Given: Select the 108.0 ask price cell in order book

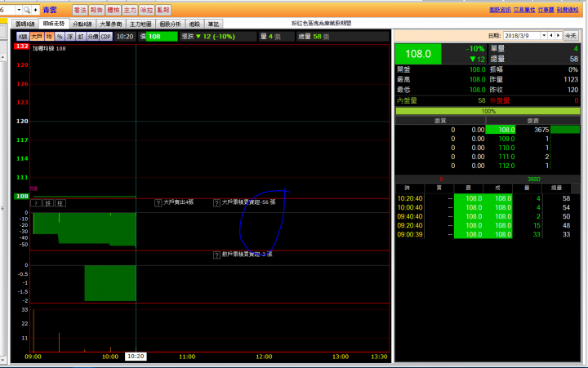Looking at the screenshot, I should 501,130.
